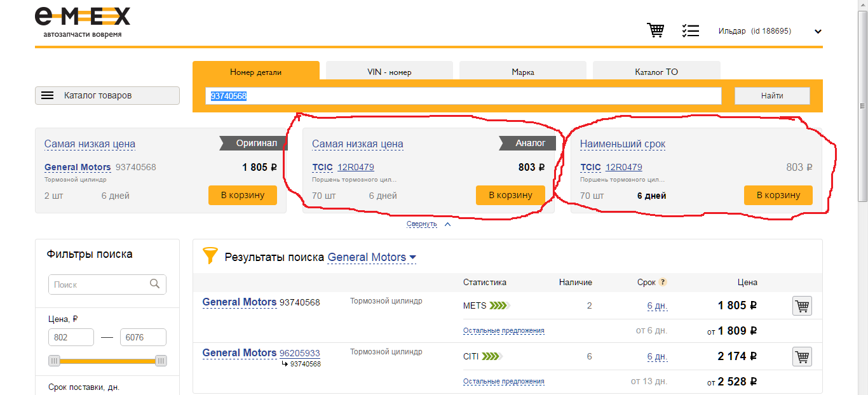The image size is (868, 395).
Task: Expand the user account dropdown arrow
Action: 818,32
